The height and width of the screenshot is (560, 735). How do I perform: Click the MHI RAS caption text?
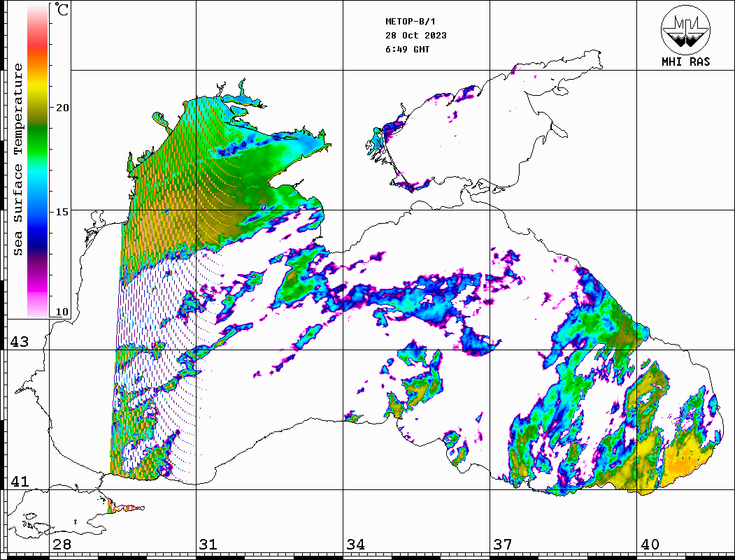coord(686,62)
